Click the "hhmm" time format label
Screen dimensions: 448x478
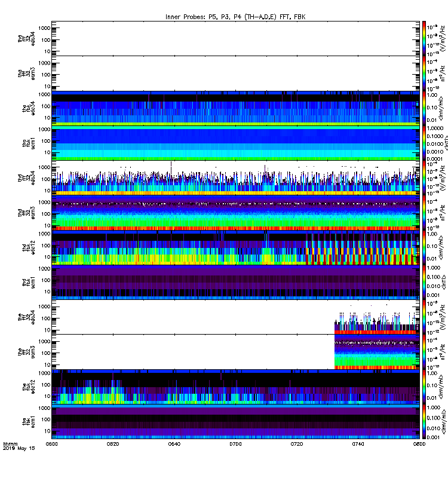(10, 444)
